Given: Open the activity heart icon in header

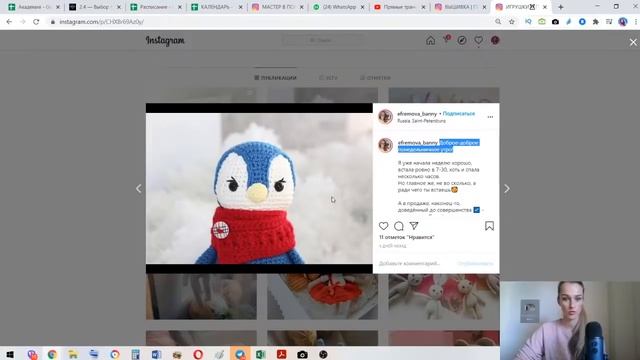Looking at the screenshot, I should point(478,40).
